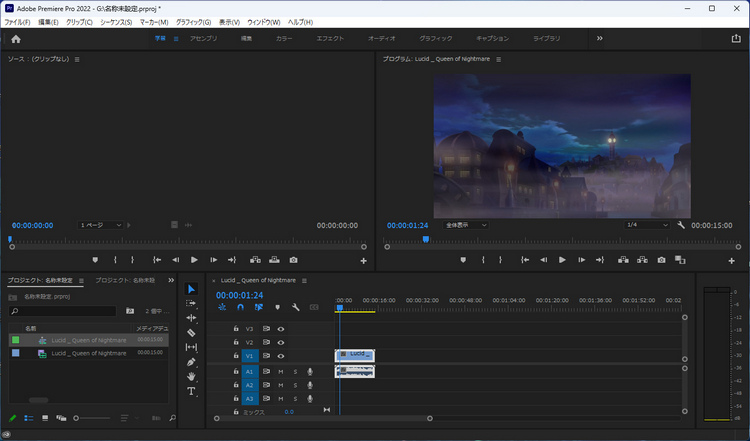
Task: Toggle V3 track output eye
Action: [x=281, y=329]
